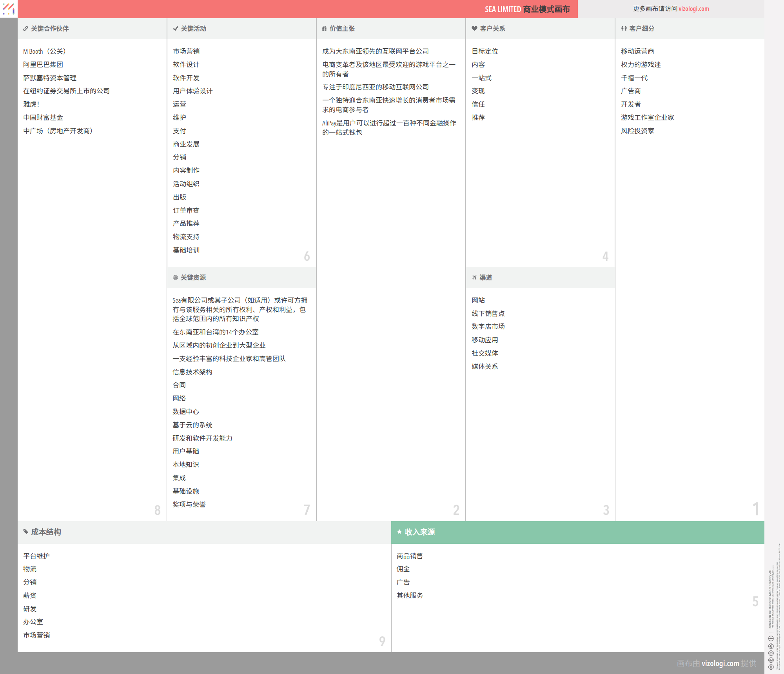Click the heart icon beside 客户关系
784x674 pixels.
click(474, 29)
